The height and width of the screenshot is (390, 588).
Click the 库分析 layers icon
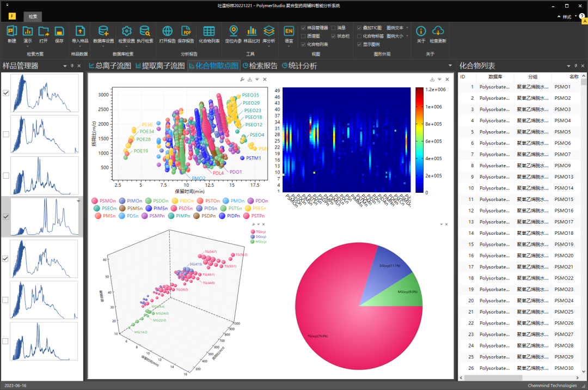269,31
